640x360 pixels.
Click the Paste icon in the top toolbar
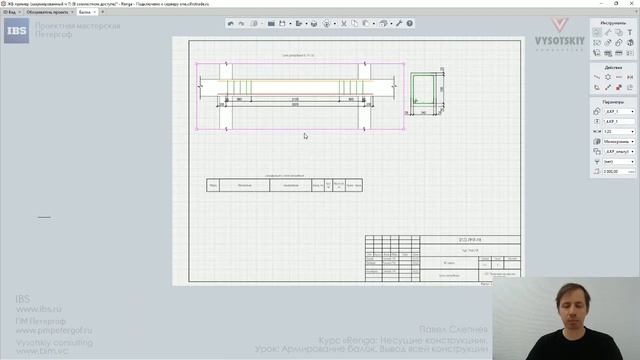click(x=366, y=24)
